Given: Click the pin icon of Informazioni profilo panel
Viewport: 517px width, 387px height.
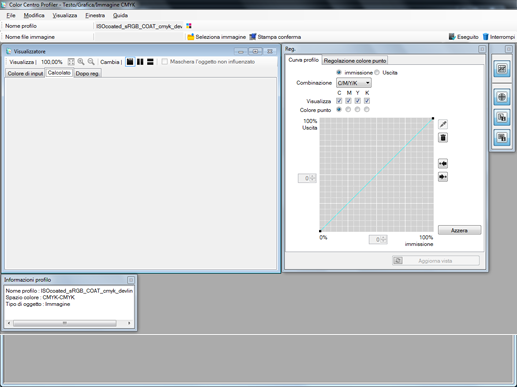Looking at the screenshot, I should point(131,280).
